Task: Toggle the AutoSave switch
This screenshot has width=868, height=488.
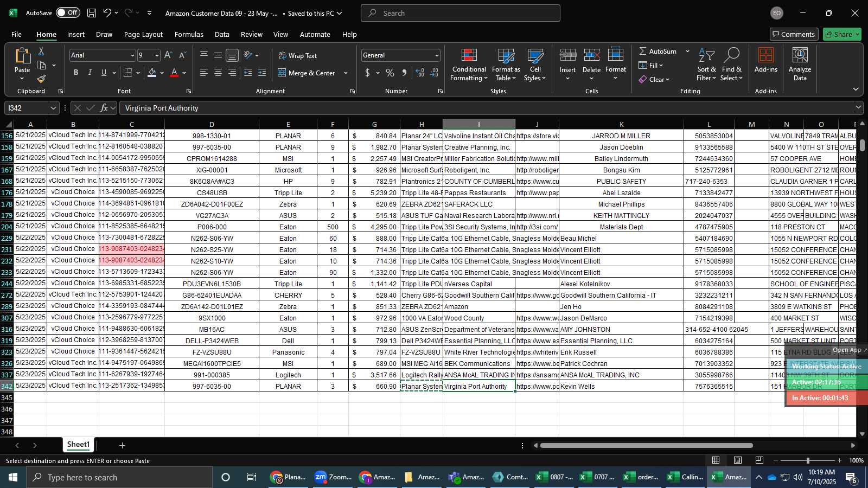Action: tap(67, 12)
